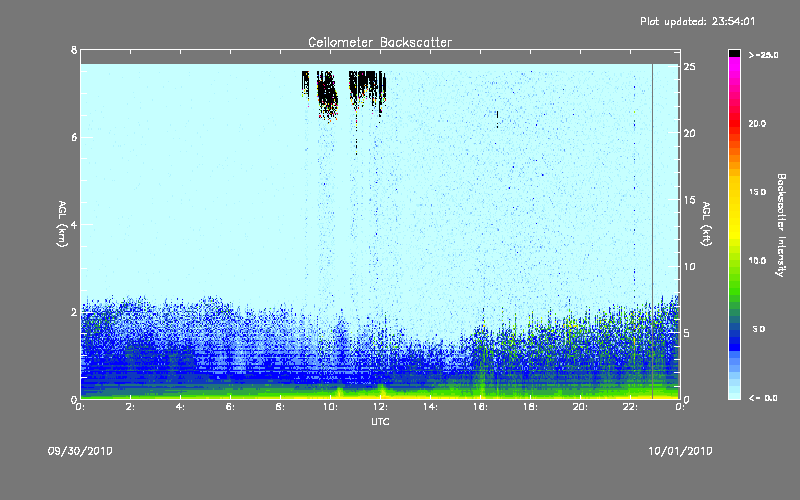Select the "20:" hour tick on the UTC axis
Image resolution: width=800 pixels, height=500 pixels.
(x=580, y=407)
